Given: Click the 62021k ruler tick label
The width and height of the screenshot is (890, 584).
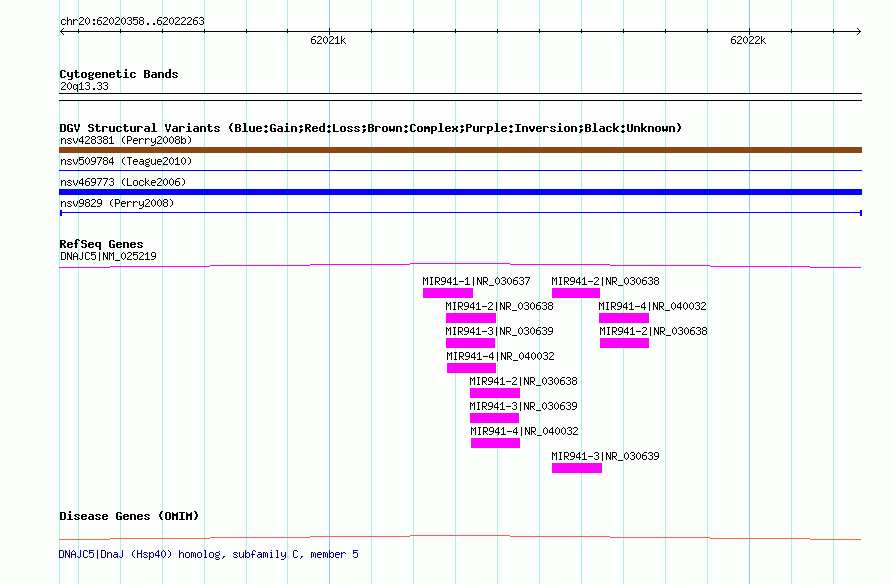Looking at the screenshot, I should pyautogui.click(x=327, y=41).
